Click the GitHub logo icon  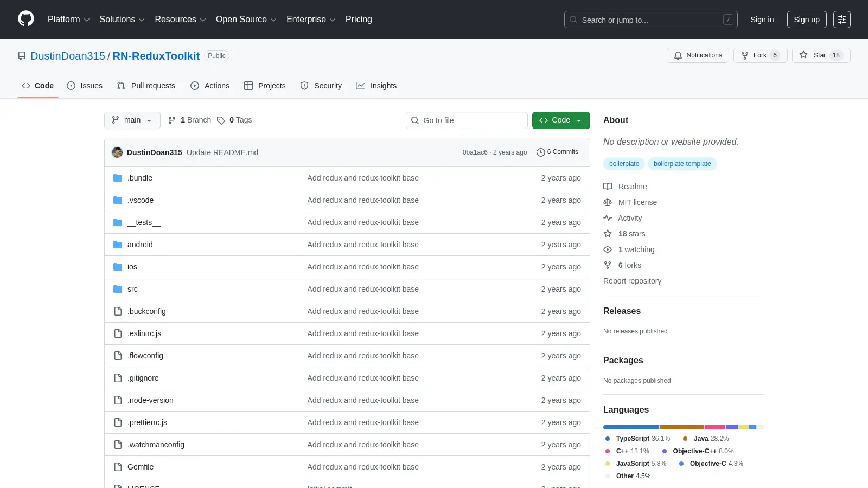[x=26, y=19]
